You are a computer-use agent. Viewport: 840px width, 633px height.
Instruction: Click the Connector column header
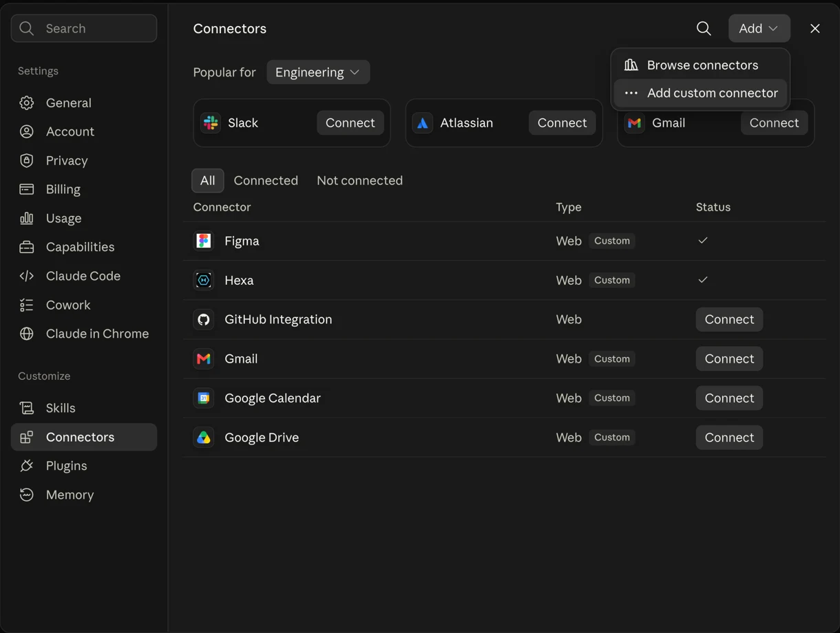222,207
